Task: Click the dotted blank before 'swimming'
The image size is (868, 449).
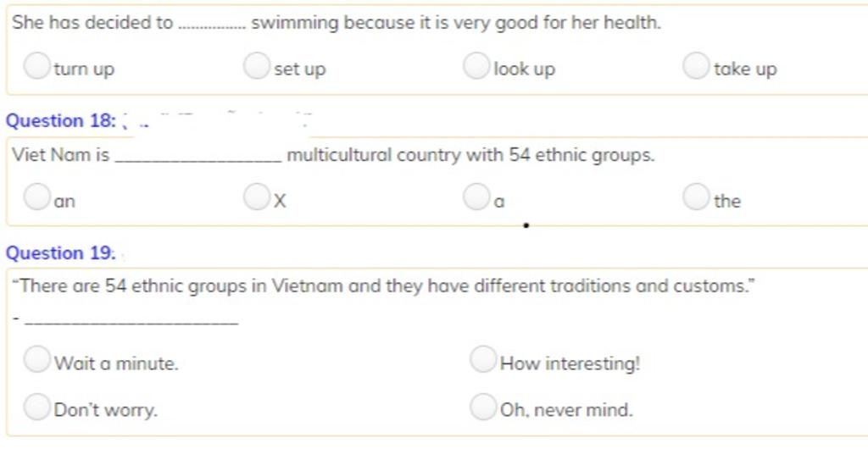Action: 213,27
